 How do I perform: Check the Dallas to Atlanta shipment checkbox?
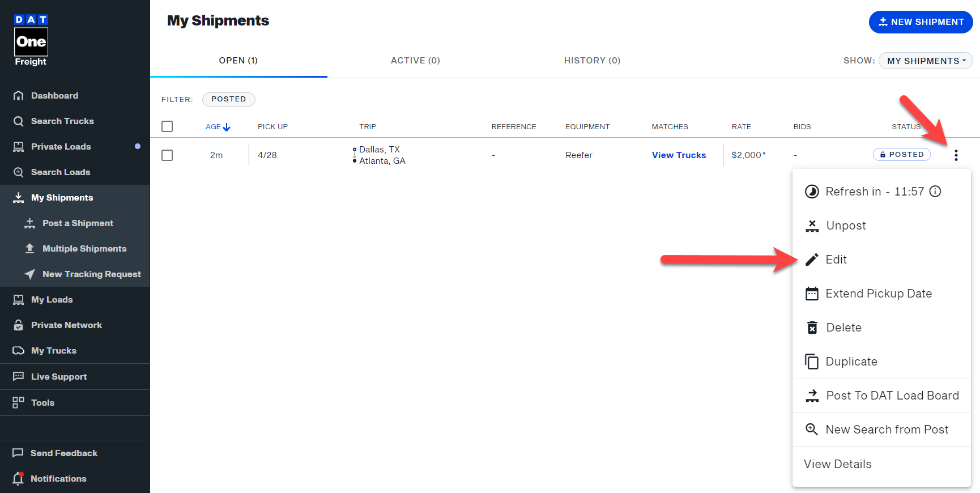(x=167, y=155)
